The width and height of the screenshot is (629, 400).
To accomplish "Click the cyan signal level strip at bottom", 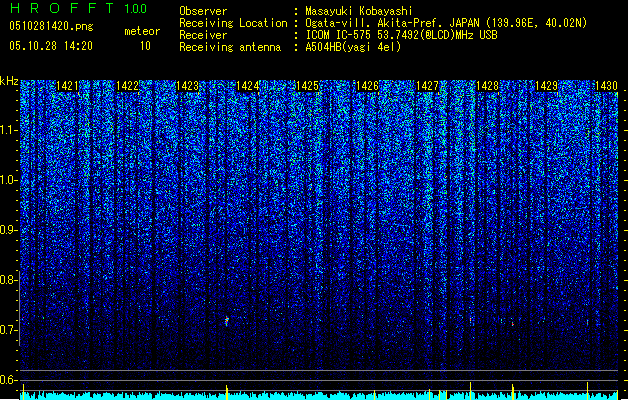I will [319, 396].
